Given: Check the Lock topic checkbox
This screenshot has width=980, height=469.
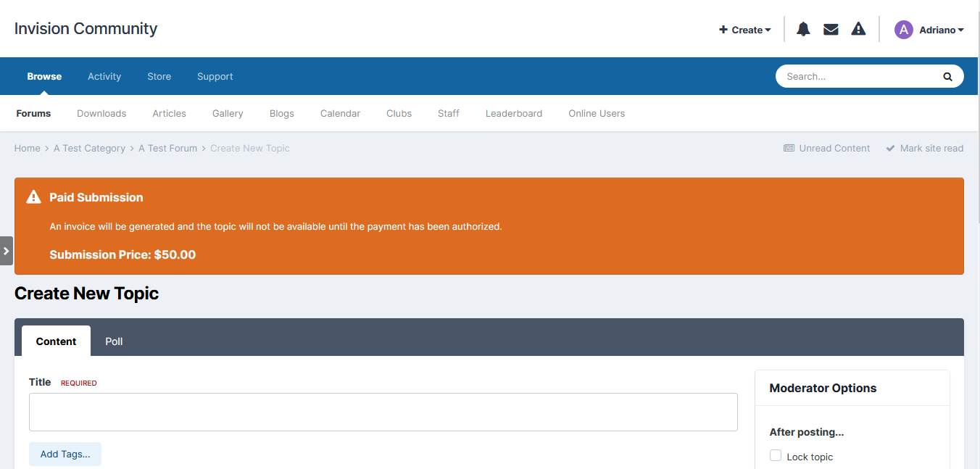Looking at the screenshot, I should pos(776,456).
